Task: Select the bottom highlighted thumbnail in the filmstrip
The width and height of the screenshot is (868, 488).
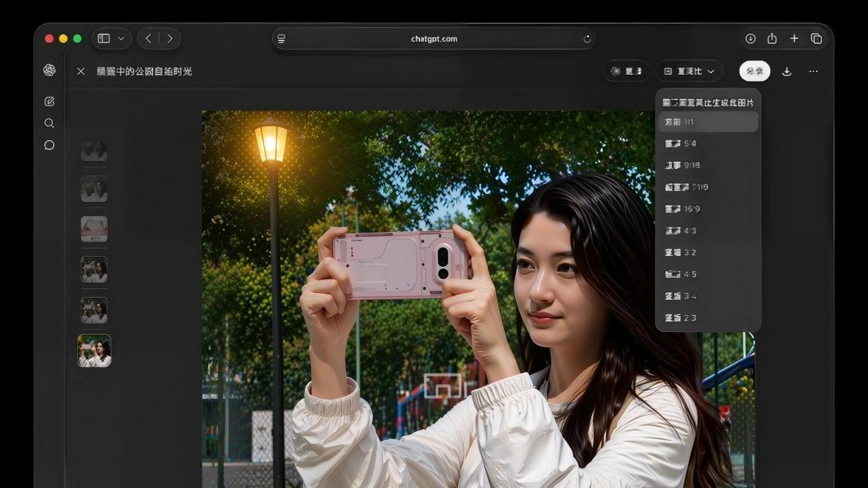Action: (94, 350)
